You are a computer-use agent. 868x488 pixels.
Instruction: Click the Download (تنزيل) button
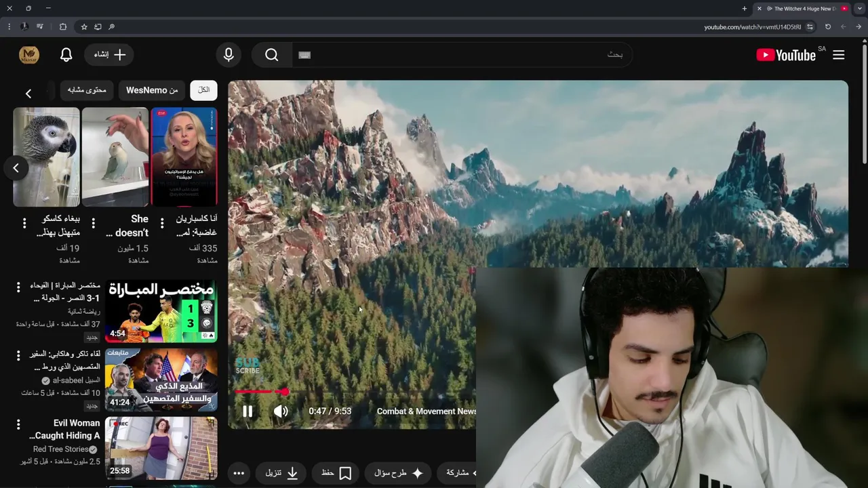(x=281, y=473)
